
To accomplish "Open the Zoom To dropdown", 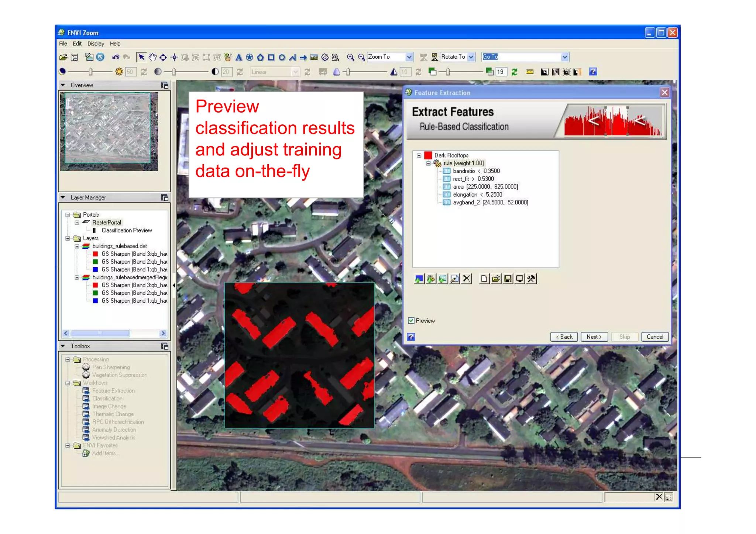I will click(409, 57).
